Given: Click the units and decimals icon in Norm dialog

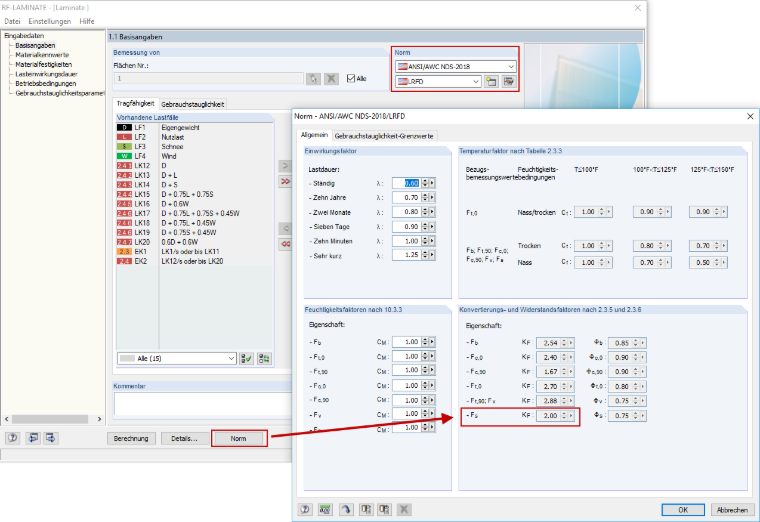Looking at the screenshot, I should [325, 509].
